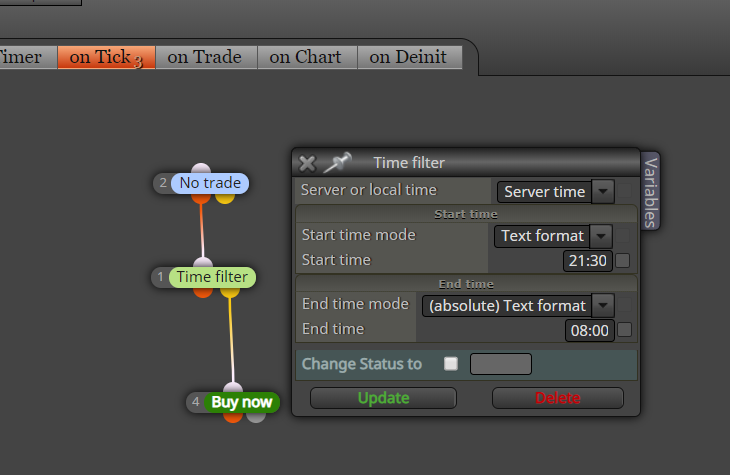The height and width of the screenshot is (475, 730).
Task: Switch to the partially visible Timer tab
Action: (x=28, y=57)
